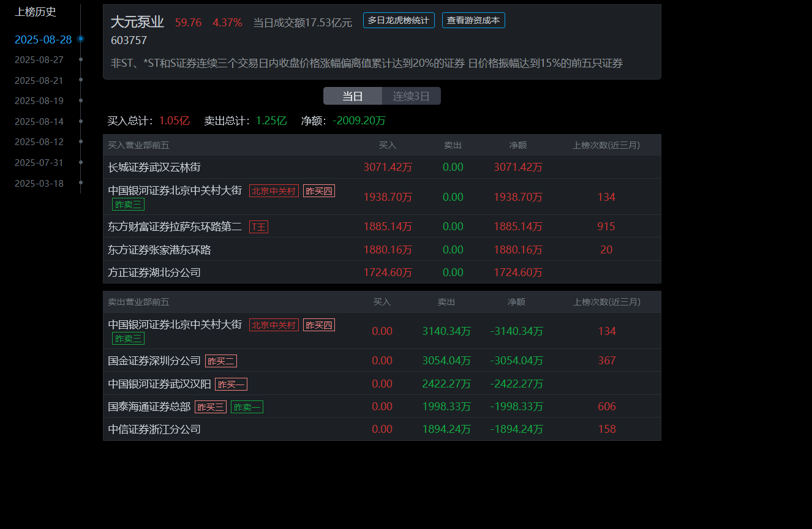
Task: Click the T王 tag
Action: pyautogui.click(x=258, y=227)
